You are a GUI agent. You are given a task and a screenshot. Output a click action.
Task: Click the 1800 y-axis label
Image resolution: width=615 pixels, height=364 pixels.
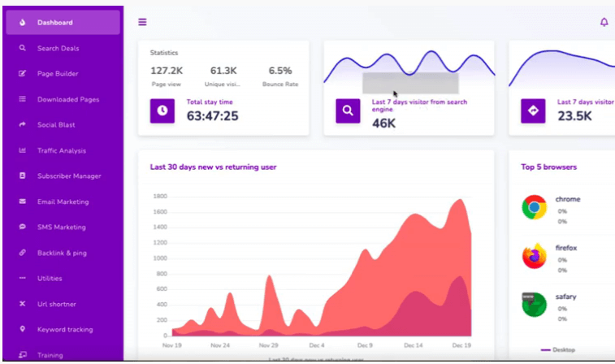(x=160, y=196)
